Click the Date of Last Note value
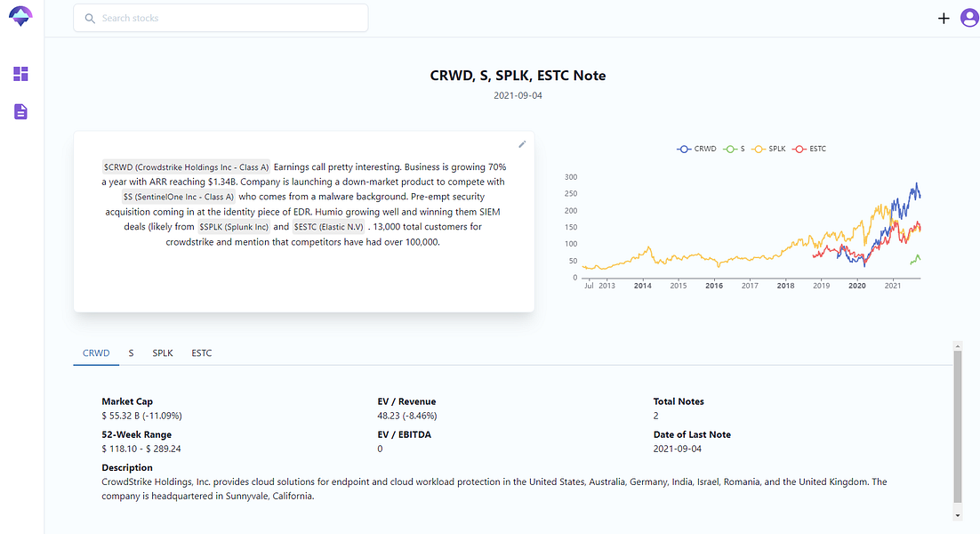The image size is (980, 534). pyautogui.click(x=678, y=449)
